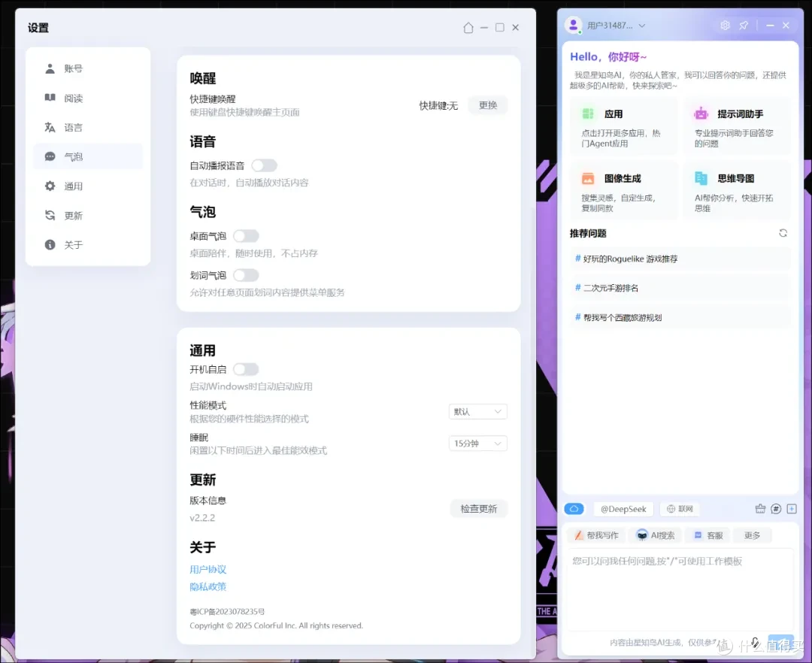Click 更换 to change the wake shortcut
The height and width of the screenshot is (663, 812).
(x=488, y=105)
